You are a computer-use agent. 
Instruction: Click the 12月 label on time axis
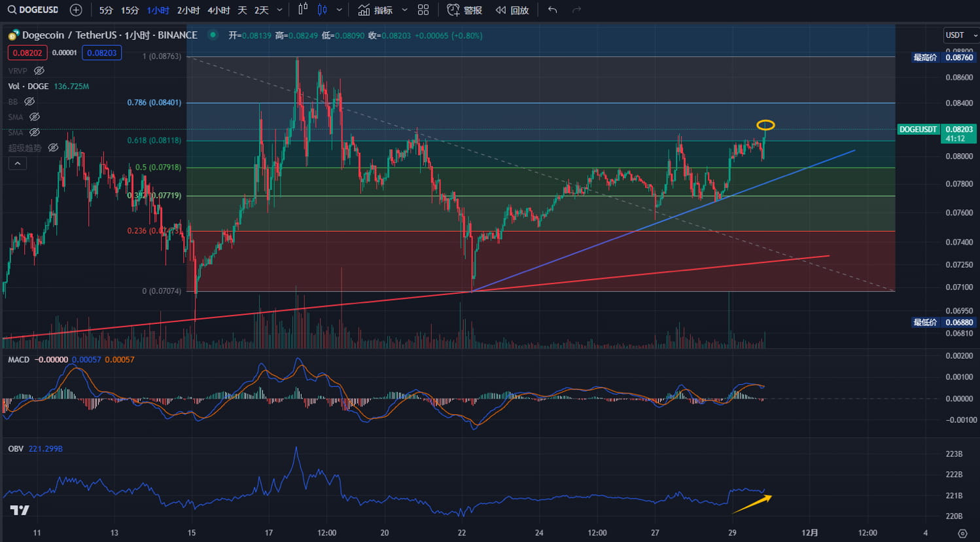[810, 532]
